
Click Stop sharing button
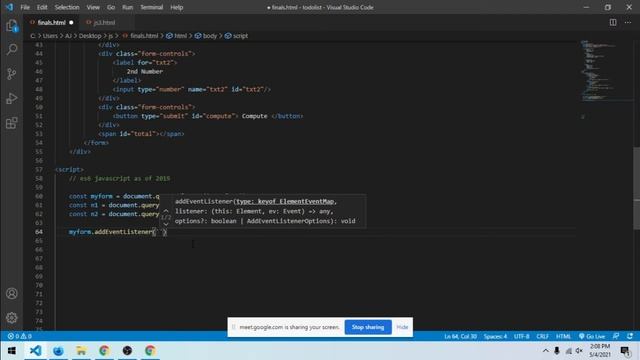point(368,327)
